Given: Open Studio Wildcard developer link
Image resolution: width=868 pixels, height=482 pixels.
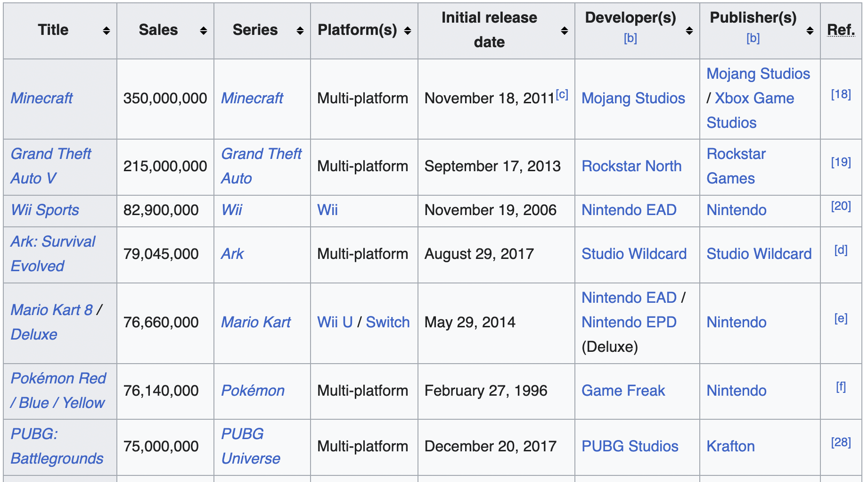Looking at the screenshot, I should [x=634, y=254].
